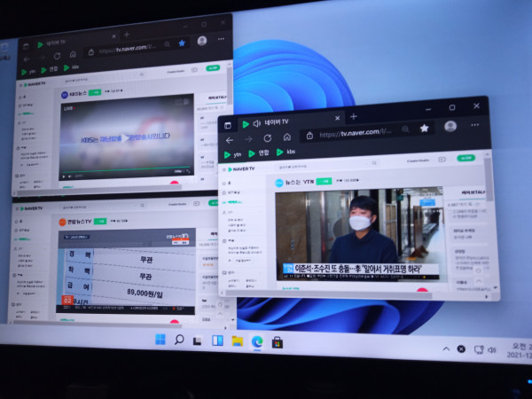This screenshot has height=399, width=532.
Task: Open File Explorer from the taskbar
Action: pyautogui.click(x=237, y=341)
